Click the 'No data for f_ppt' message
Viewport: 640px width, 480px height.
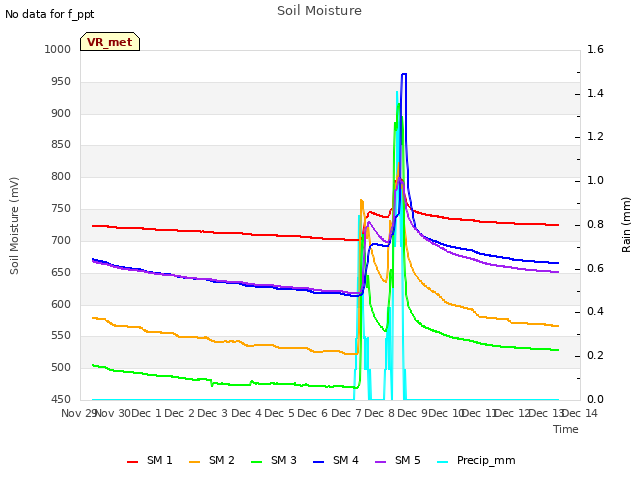click(49, 14)
